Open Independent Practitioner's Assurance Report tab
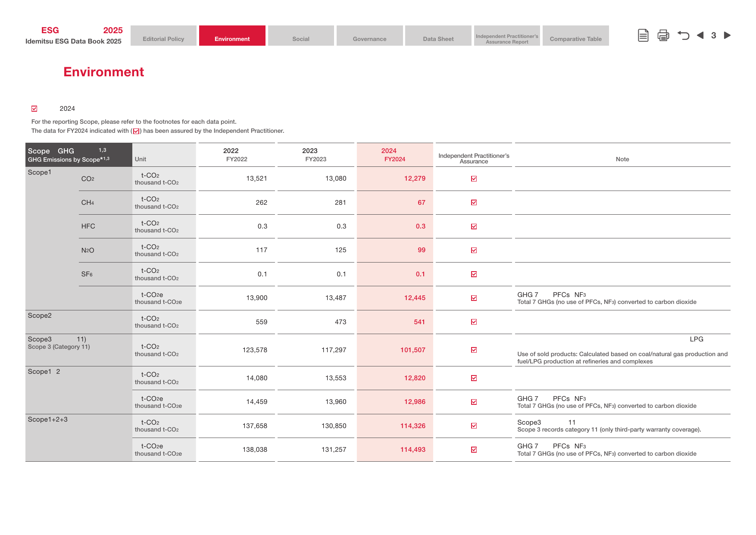This screenshot has width=756, height=535. pos(507,36)
